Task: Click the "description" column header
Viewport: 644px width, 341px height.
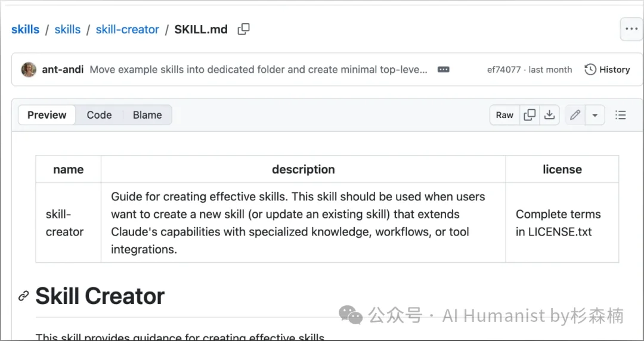Action: (303, 169)
